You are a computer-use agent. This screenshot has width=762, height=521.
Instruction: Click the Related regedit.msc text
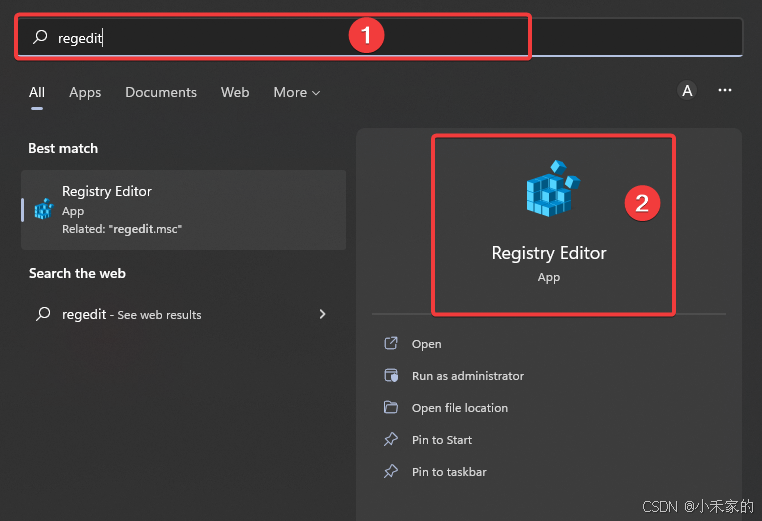pyautogui.click(x=122, y=229)
